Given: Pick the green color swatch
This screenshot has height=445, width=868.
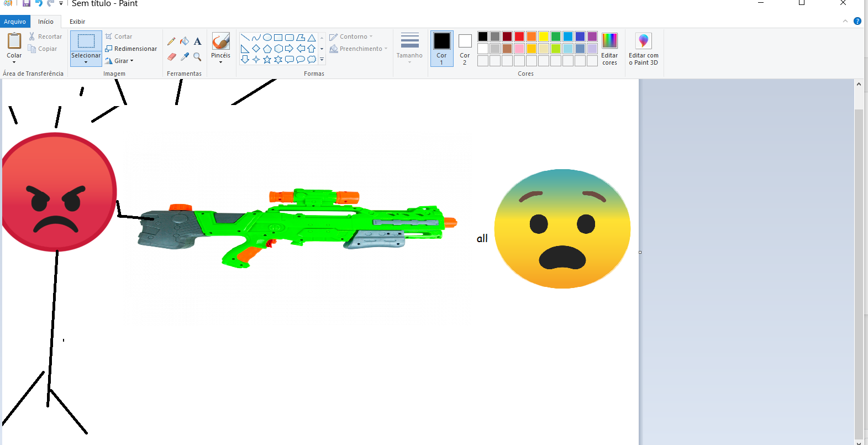Looking at the screenshot, I should (x=556, y=36).
